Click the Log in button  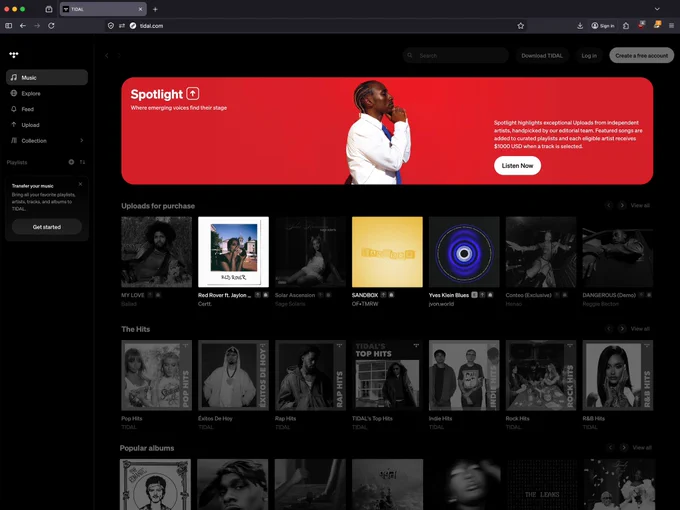point(589,56)
